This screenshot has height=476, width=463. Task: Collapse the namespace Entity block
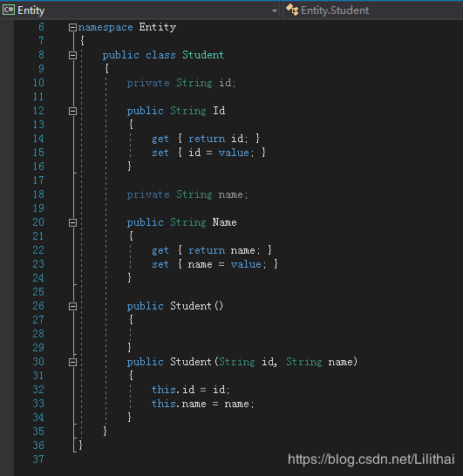pyautogui.click(x=72, y=28)
